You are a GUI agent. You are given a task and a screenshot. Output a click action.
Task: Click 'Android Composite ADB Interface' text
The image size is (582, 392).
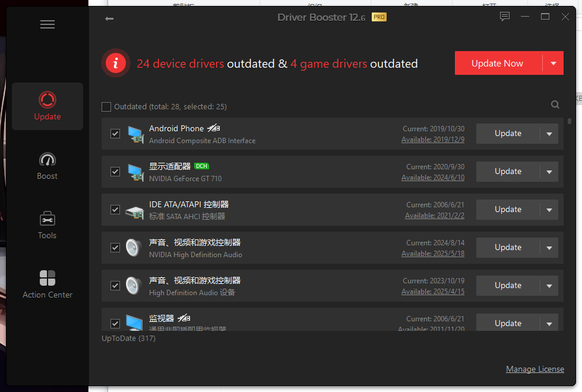(203, 141)
